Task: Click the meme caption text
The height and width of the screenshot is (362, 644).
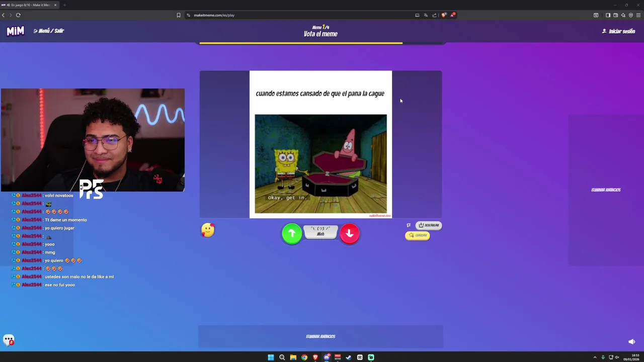Action: 320,94
